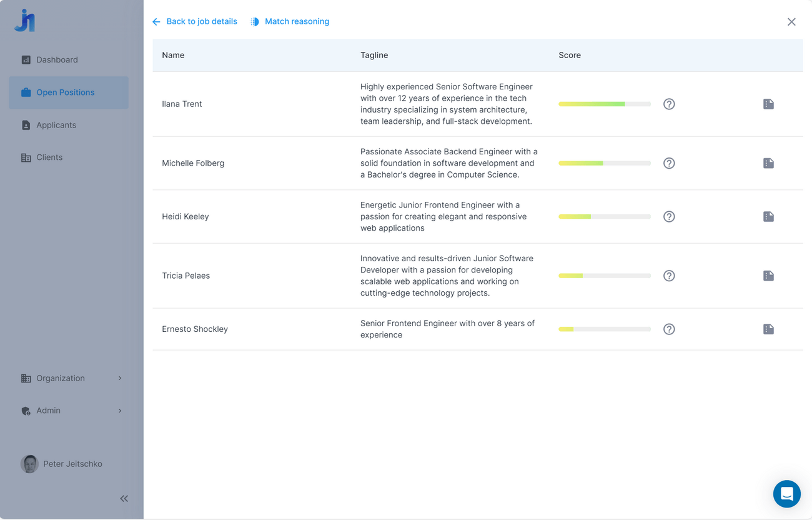Open Tricia Pelaes's document icon
812x520 pixels.
point(768,276)
